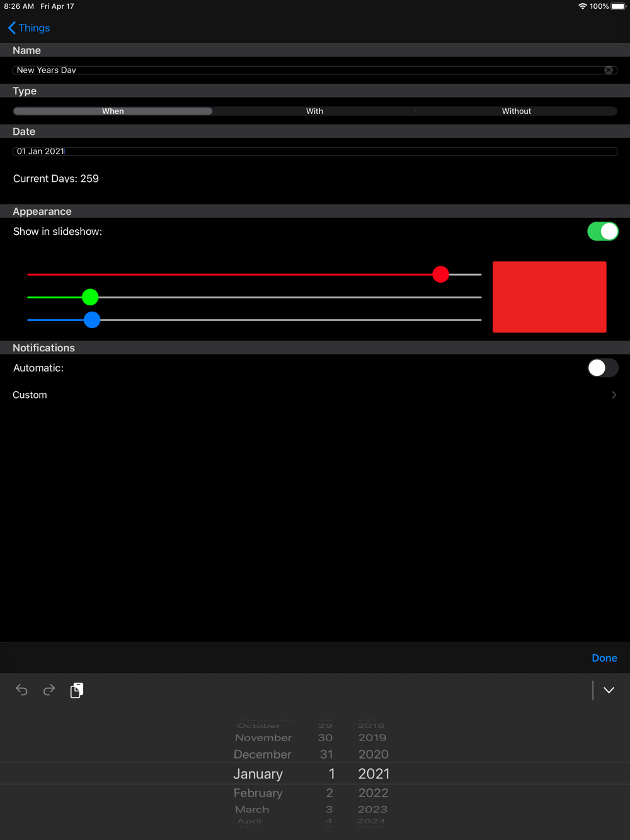Toggle the Show in slideshow switch

pyautogui.click(x=603, y=231)
